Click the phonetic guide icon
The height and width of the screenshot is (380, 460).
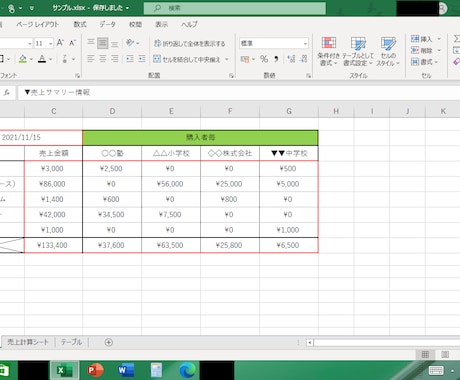65,59
